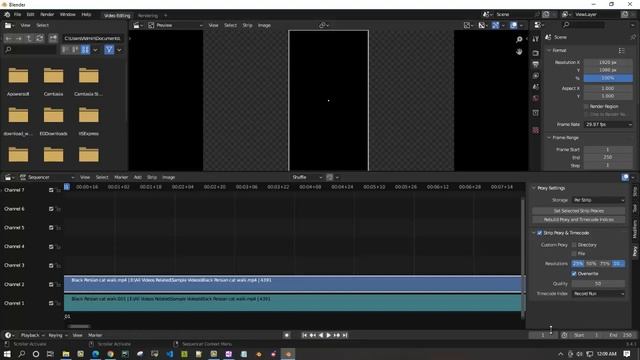Jump to the start frame
The width and height of the screenshot is (640, 360).
(304, 335)
